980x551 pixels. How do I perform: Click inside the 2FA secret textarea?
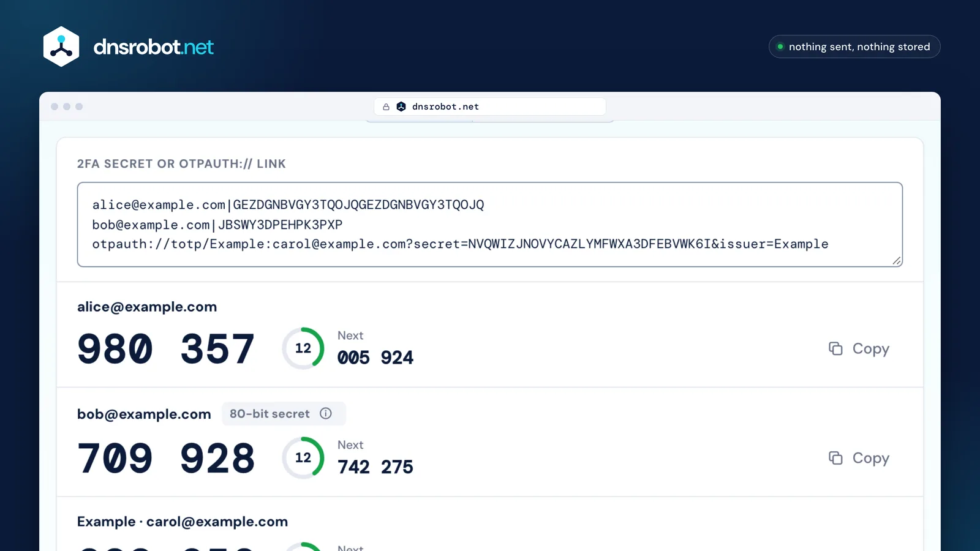coord(490,224)
